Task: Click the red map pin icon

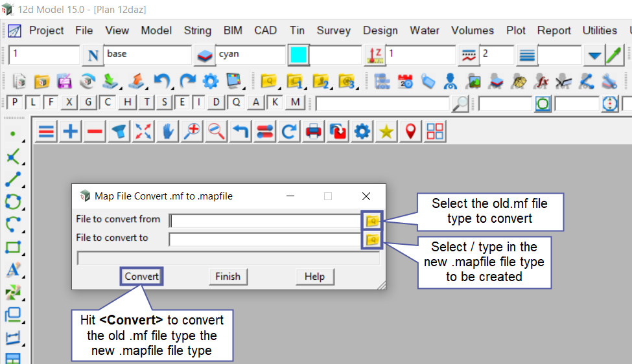Action: tap(410, 132)
